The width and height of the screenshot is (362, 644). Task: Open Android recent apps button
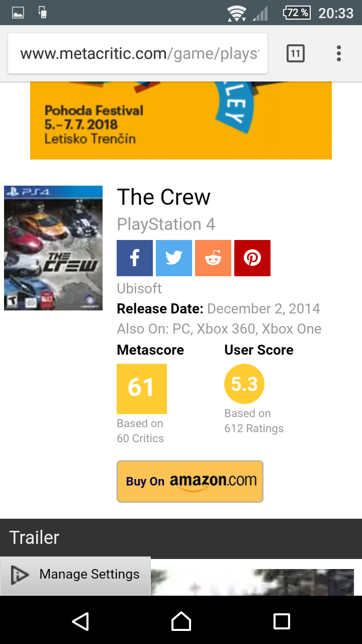click(x=282, y=621)
